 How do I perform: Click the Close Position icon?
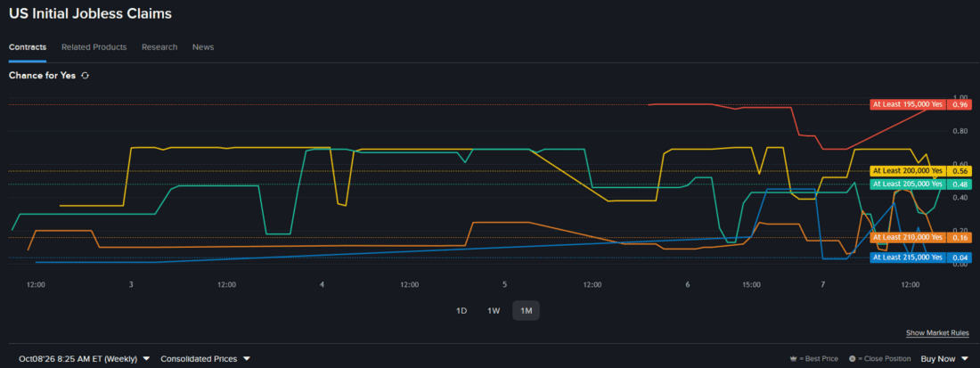coord(853,359)
